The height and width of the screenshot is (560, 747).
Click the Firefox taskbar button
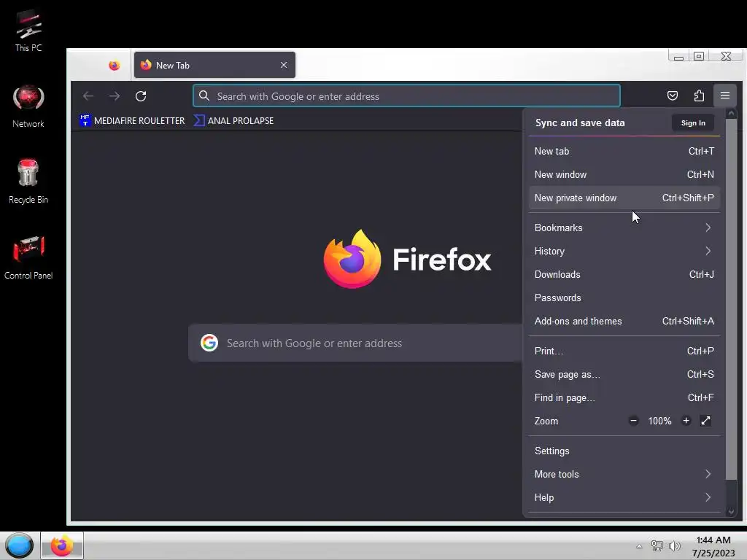coord(61,545)
